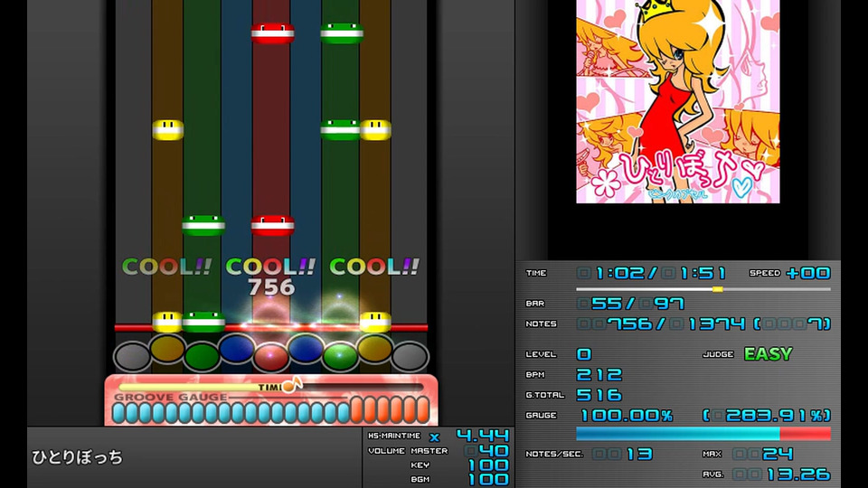Hit the right yellow pop button
868x488 pixels.
click(x=374, y=349)
